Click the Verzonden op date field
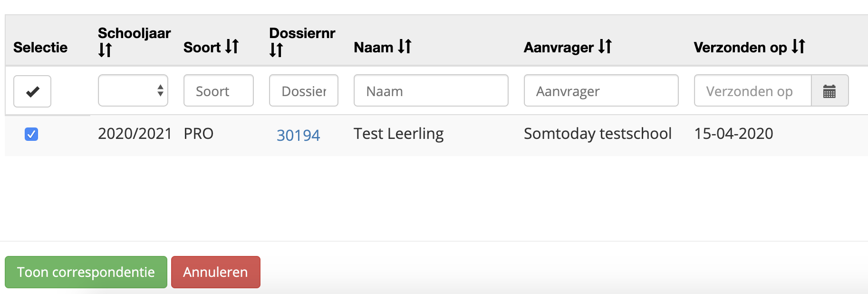868x294 pixels. tap(752, 90)
